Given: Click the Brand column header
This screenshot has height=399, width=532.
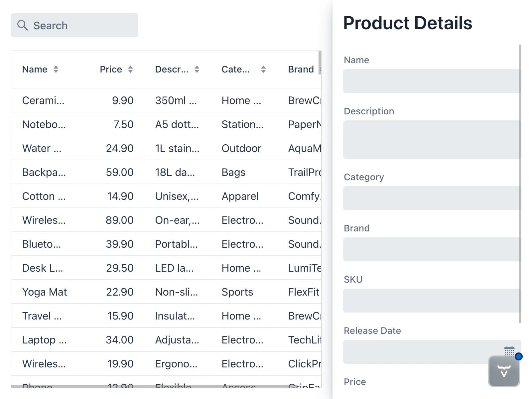Looking at the screenshot, I should pyautogui.click(x=301, y=69).
